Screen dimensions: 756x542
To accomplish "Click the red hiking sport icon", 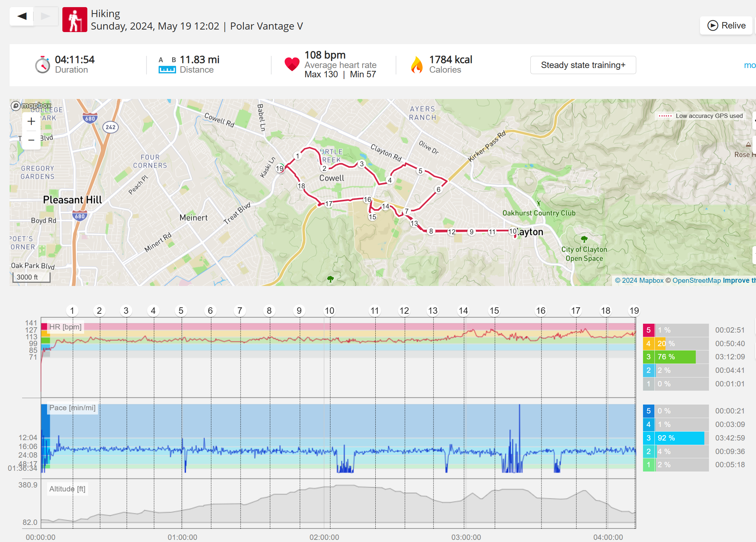I will pos(74,20).
